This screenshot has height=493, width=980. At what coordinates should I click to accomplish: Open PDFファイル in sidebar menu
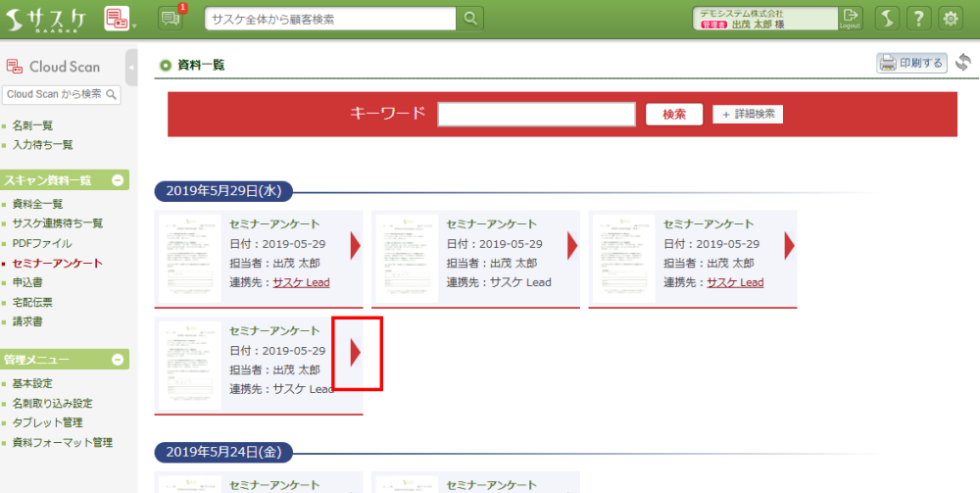click(41, 243)
